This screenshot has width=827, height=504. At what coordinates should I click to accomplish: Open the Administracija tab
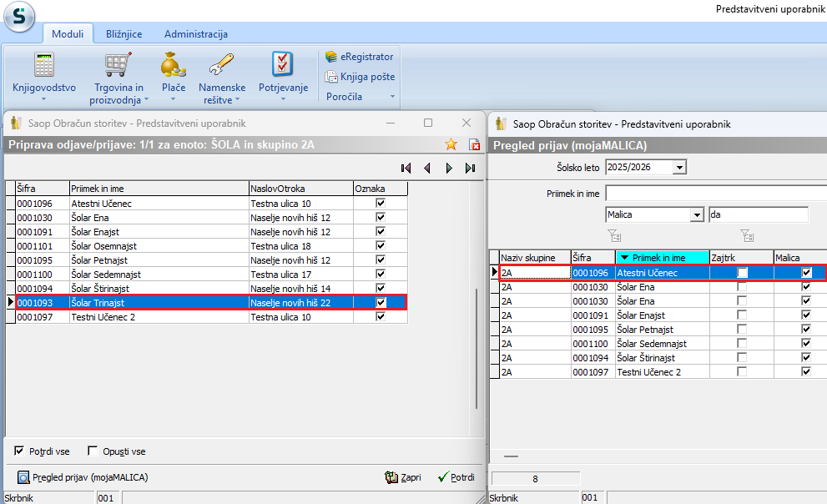click(195, 34)
